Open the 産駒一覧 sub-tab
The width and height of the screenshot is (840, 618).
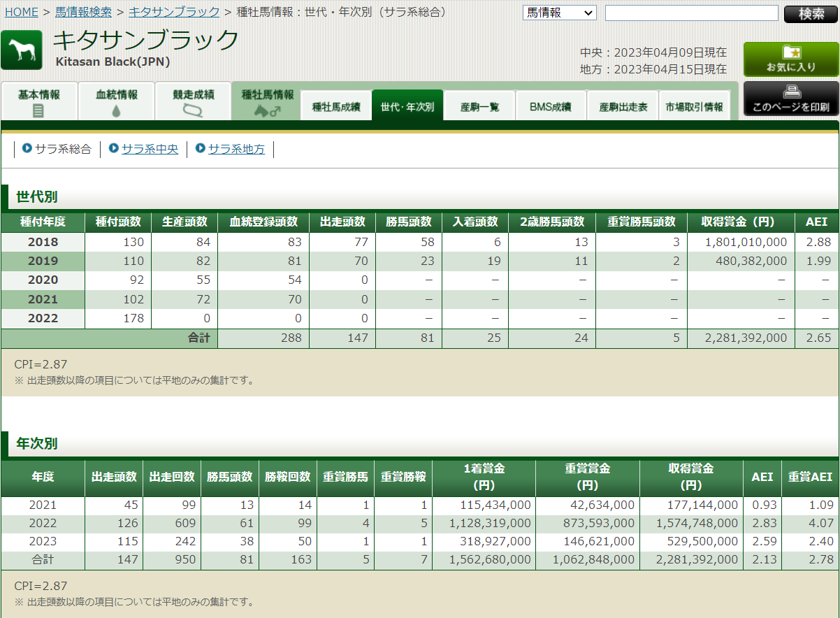pyautogui.click(x=479, y=107)
